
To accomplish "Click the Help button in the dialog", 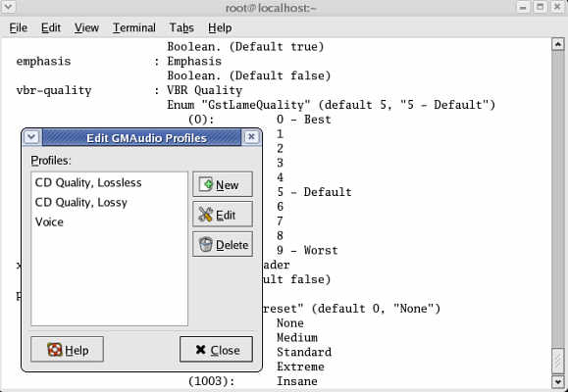I will point(67,350).
